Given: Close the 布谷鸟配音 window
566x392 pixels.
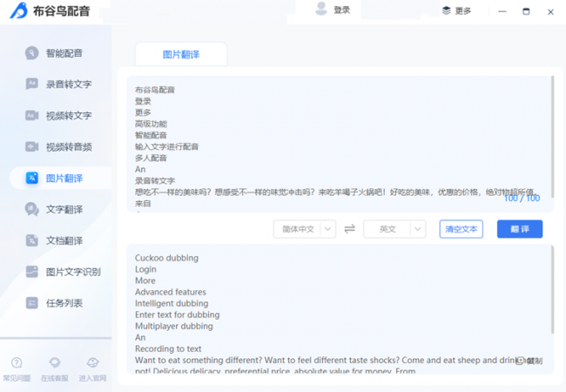Looking at the screenshot, I should 550,12.
